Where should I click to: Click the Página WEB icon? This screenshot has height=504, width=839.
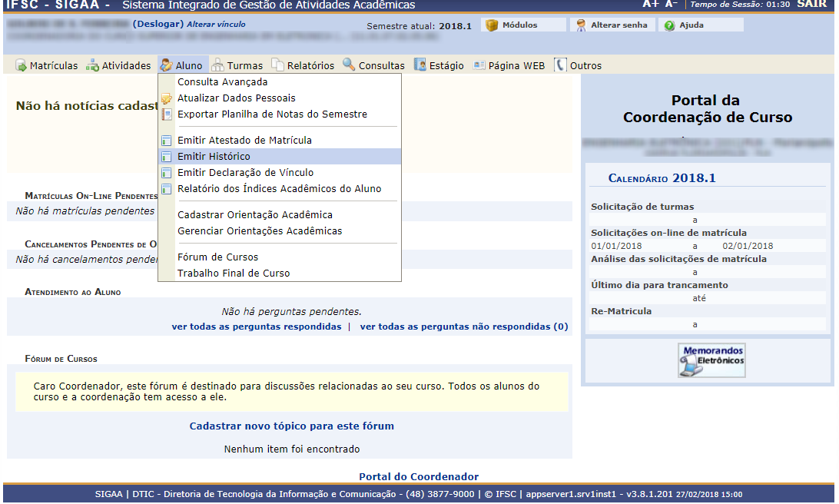point(479,65)
